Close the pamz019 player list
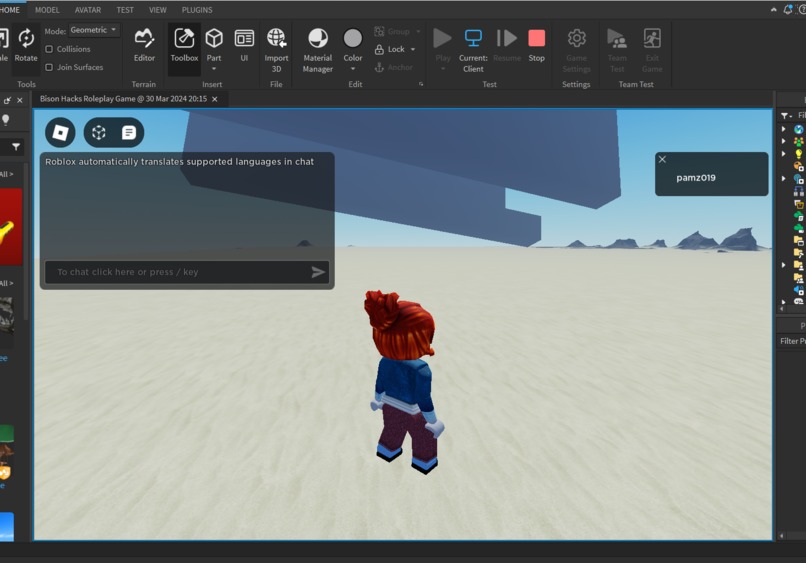 point(663,159)
